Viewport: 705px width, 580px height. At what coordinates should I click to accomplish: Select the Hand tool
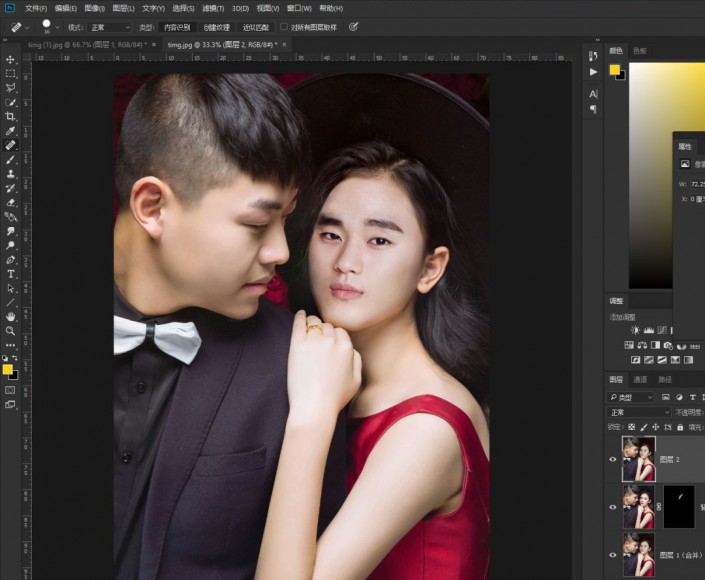click(11, 316)
